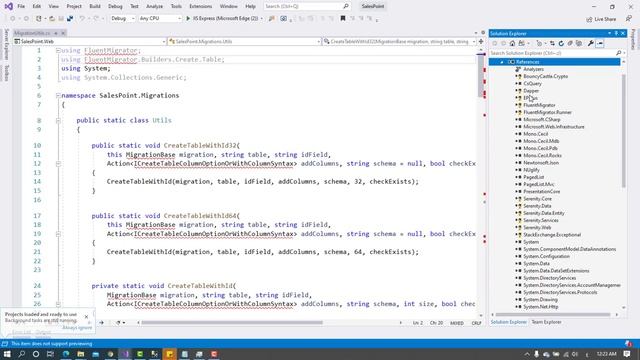This screenshot has width=640, height=360.
Task: Click the Open File toolbar icon
Action: click(x=52, y=18)
